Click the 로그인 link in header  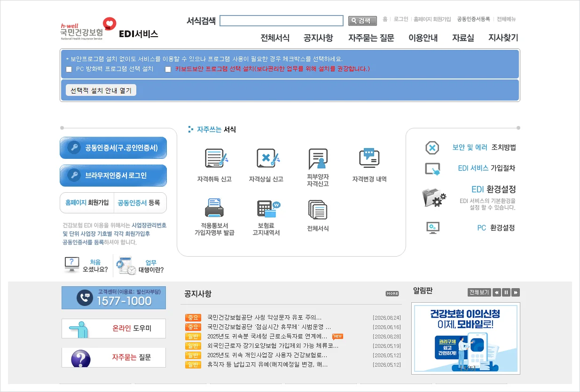(401, 19)
